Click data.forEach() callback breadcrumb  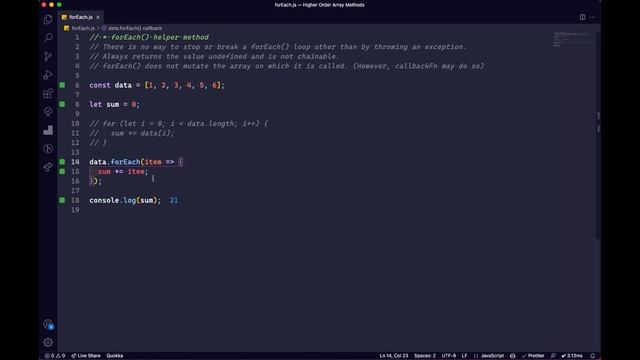pyautogui.click(x=135, y=28)
